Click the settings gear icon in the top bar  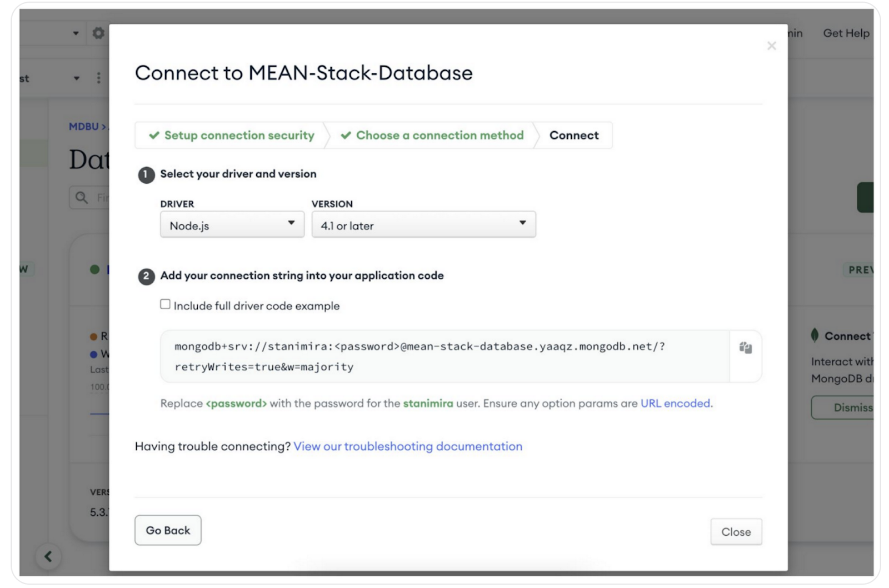pos(98,33)
